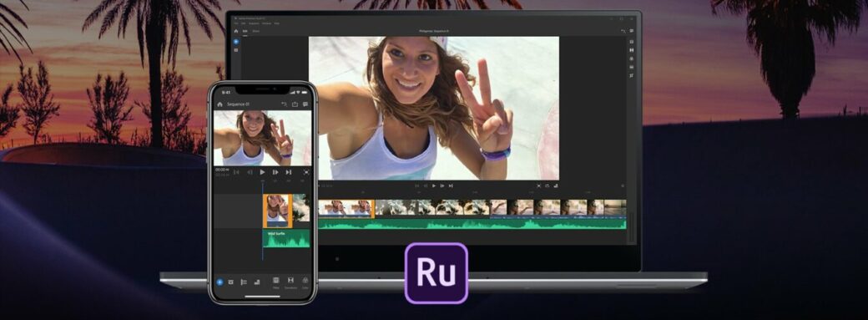Jump to previous edit point on phone
The width and height of the screenshot is (868, 320).
[236, 172]
